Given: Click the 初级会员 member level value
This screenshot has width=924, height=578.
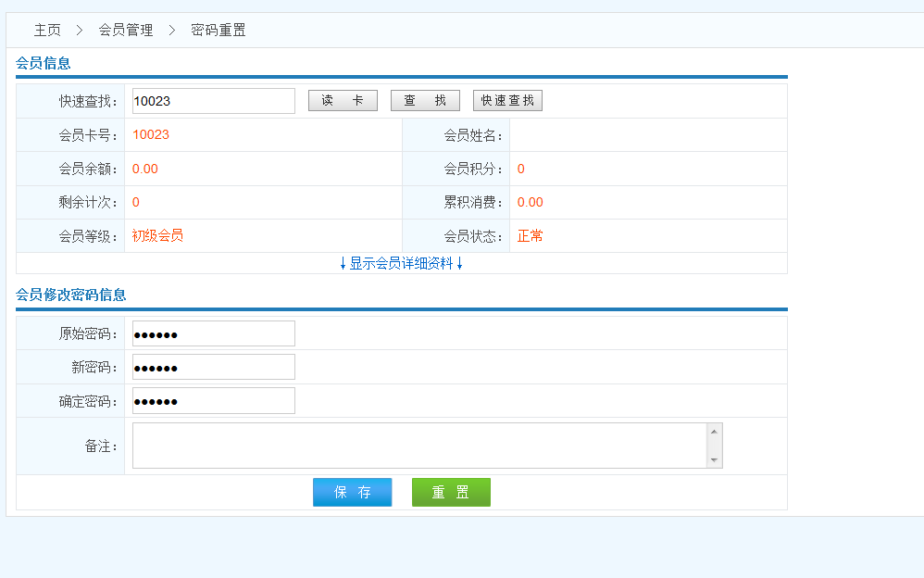Looking at the screenshot, I should [x=157, y=235].
